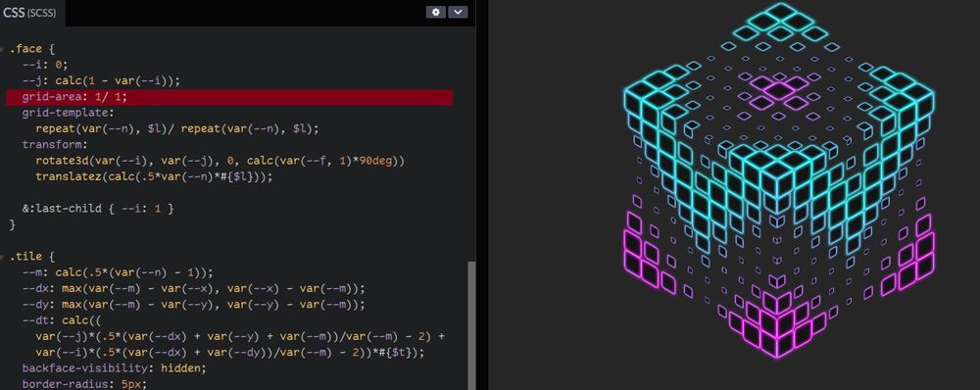Image resolution: width=980 pixels, height=390 pixels.
Task: Click the '--dt: calc((' line
Action: point(61,320)
